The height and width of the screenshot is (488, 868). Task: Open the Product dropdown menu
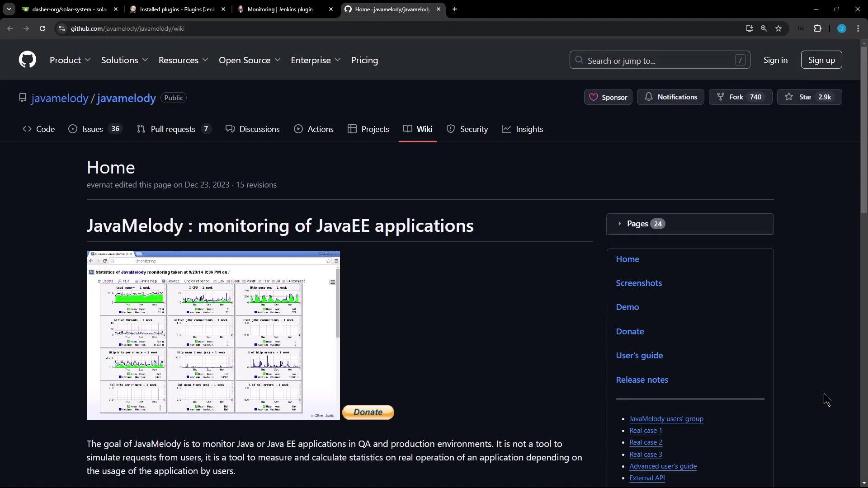[70, 60]
